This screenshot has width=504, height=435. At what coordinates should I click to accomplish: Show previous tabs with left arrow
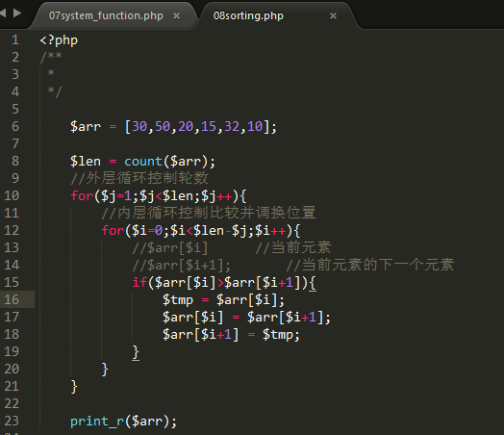[3, 13]
